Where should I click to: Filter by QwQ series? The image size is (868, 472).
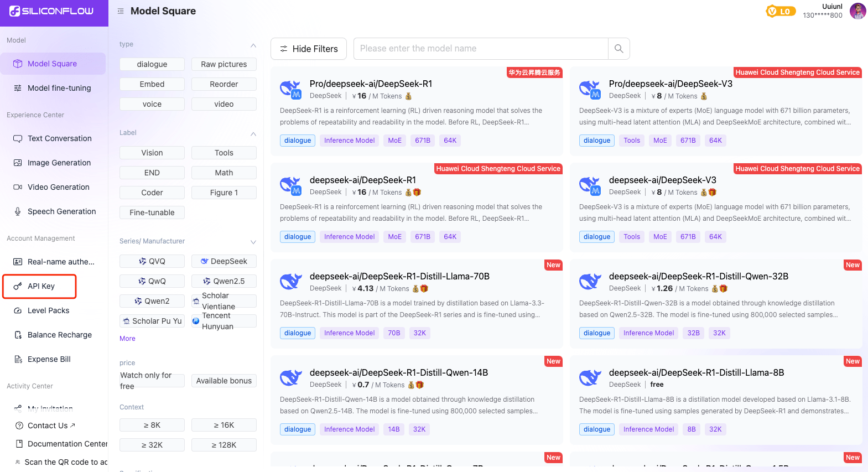click(152, 281)
